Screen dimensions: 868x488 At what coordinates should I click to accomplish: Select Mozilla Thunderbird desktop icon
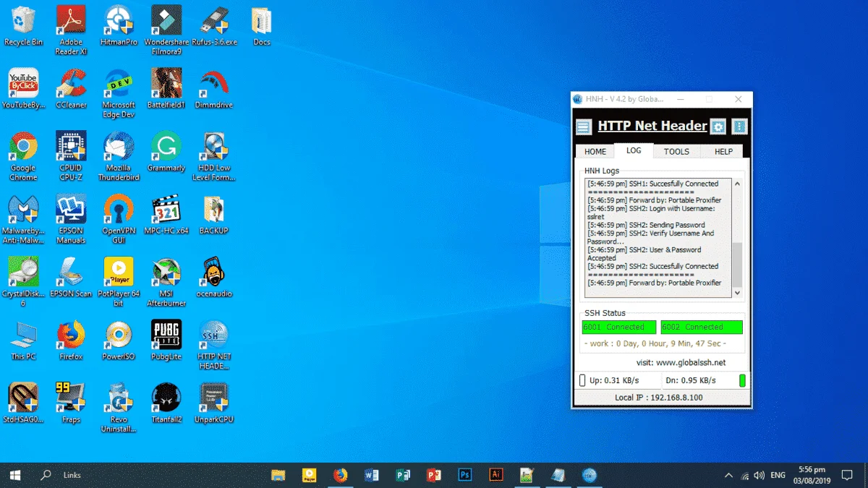click(119, 156)
